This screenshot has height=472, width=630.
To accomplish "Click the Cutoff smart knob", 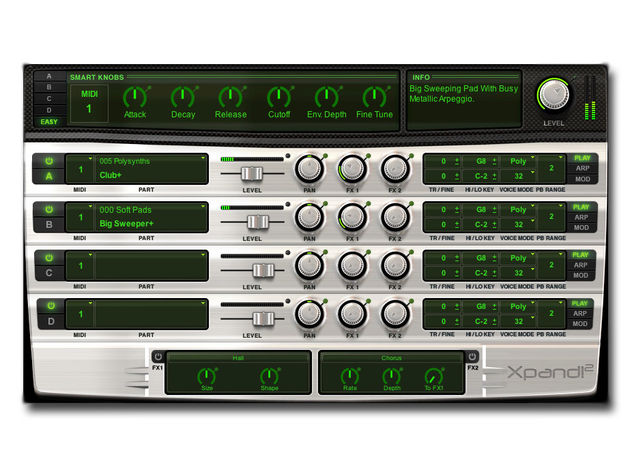I will [278, 97].
